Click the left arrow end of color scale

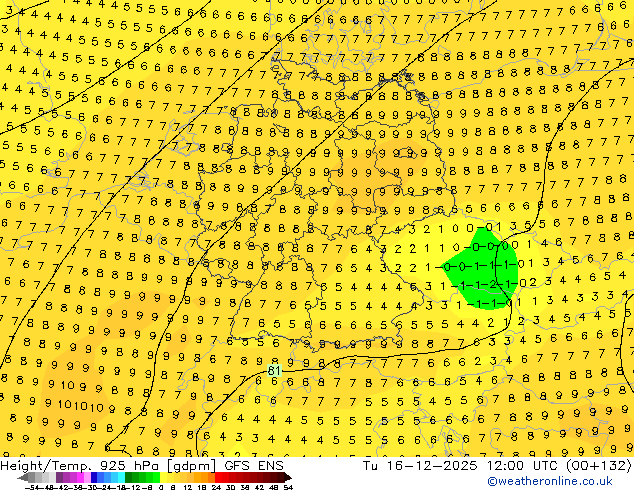click(23, 478)
